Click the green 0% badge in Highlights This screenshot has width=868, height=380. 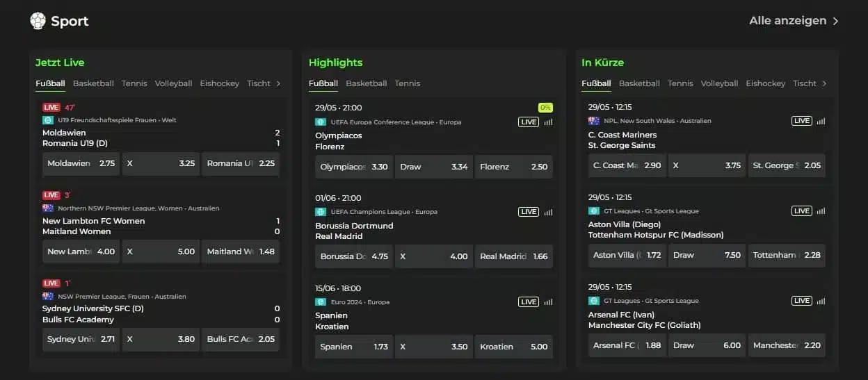545,108
